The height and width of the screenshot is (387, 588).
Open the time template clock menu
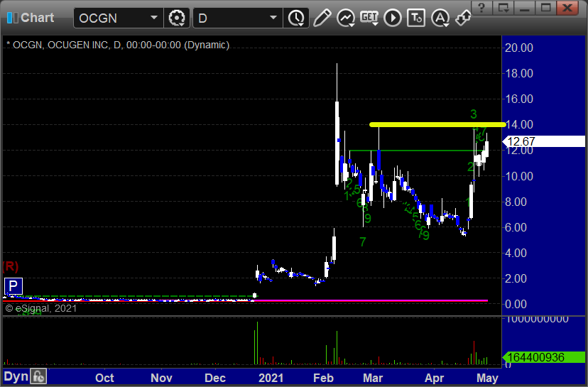pyautogui.click(x=296, y=18)
